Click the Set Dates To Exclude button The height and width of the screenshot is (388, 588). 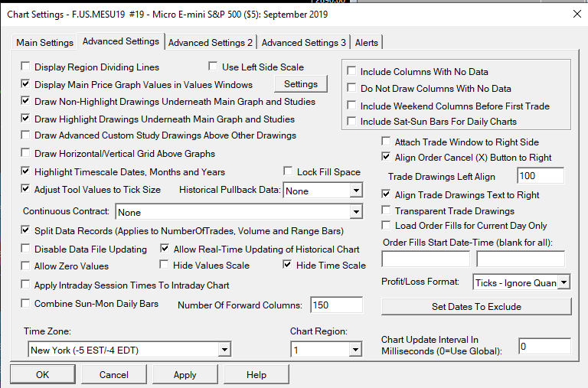476,307
